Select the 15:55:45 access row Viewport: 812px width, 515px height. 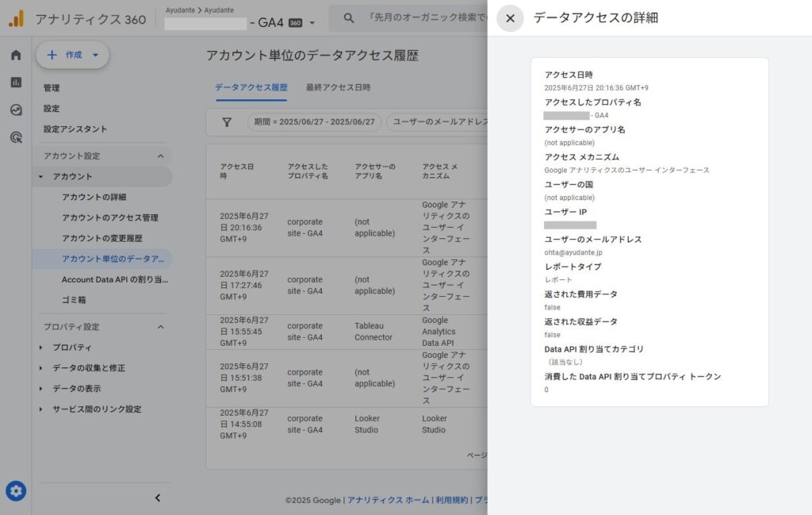tap(347, 332)
